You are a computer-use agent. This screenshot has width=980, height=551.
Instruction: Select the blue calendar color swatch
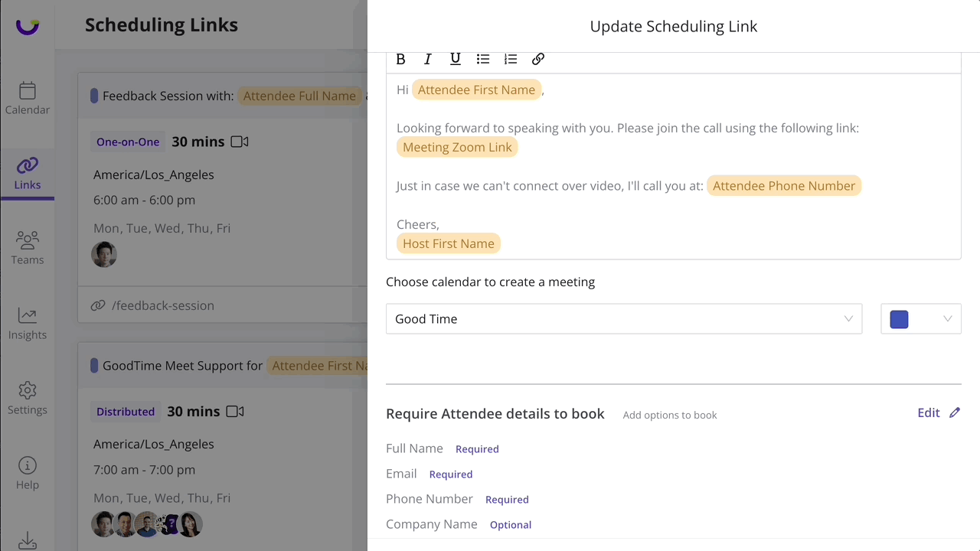tap(899, 318)
